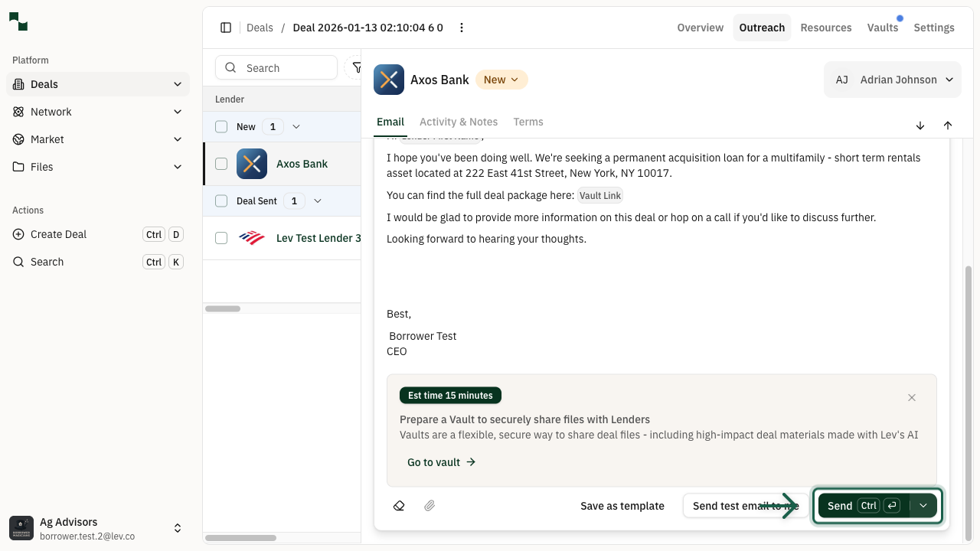Open the Send button dropdown arrow

[x=923, y=506]
